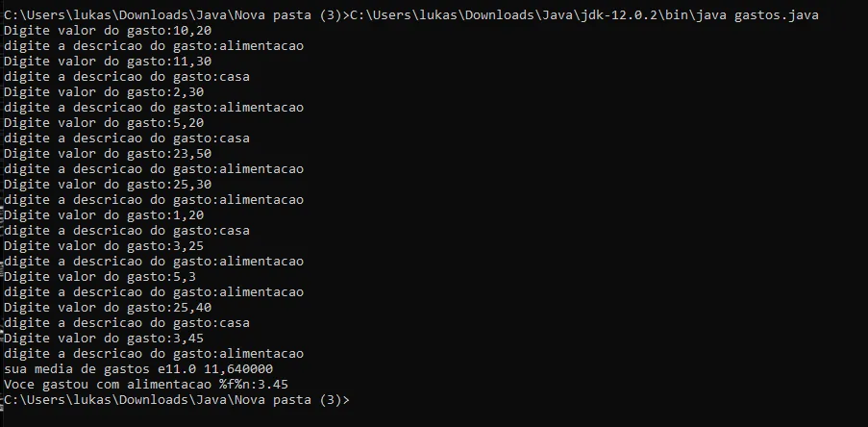Click the "Voce gastou com alimentacao" text
The image size is (868, 427).
coord(108,384)
